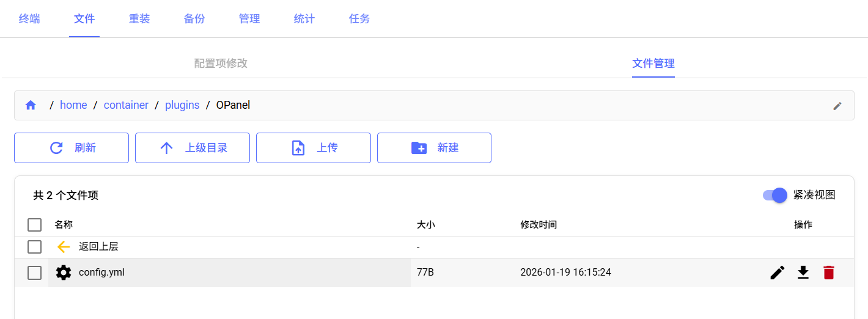The image size is (868, 319).
Task: Click the home icon in breadcrumb
Action: point(31,105)
